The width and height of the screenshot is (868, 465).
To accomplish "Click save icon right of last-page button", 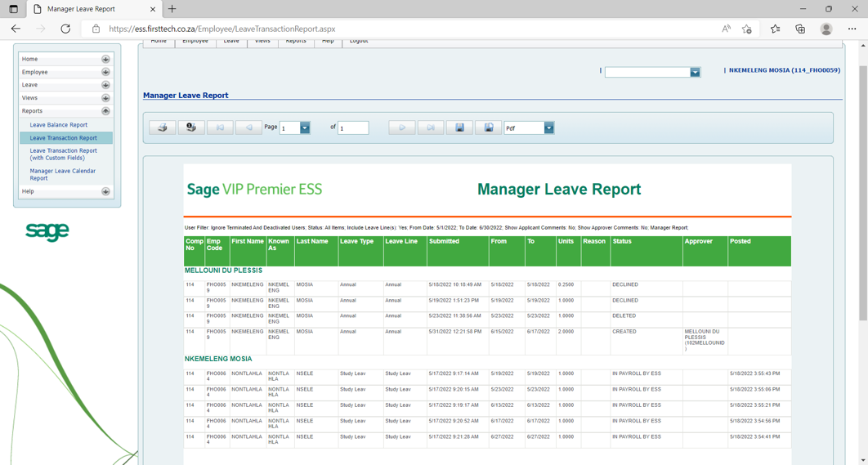I will (459, 127).
